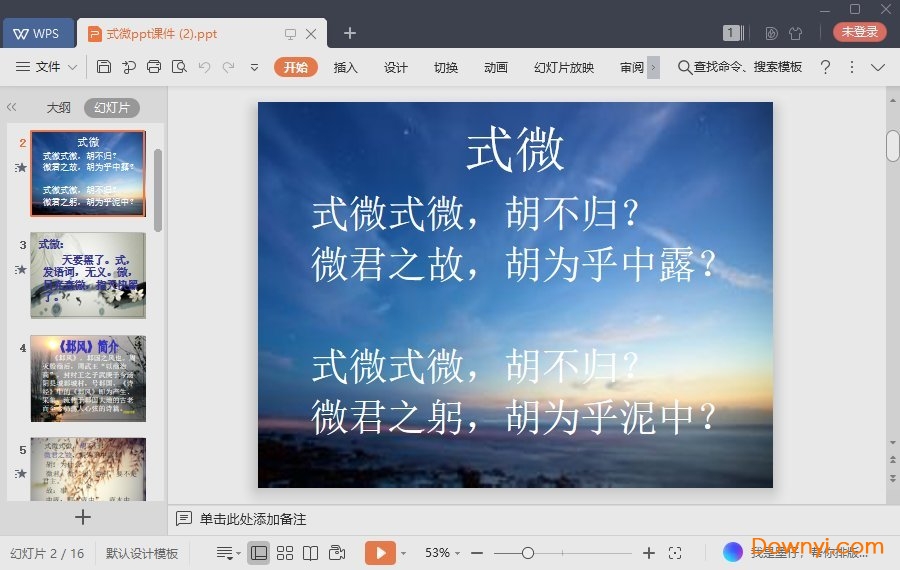Open the 动画 tab
Screen dimensions: 900x570
(x=496, y=67)
